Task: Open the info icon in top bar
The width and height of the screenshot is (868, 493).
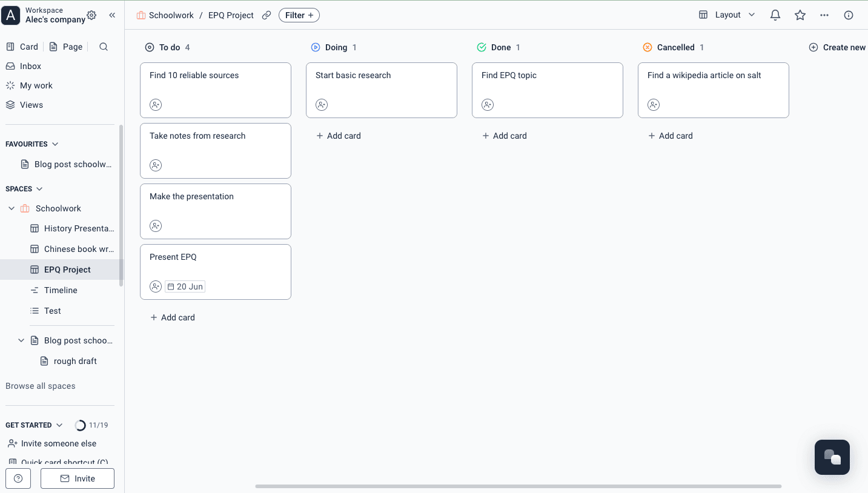Action: coord(849,15)
